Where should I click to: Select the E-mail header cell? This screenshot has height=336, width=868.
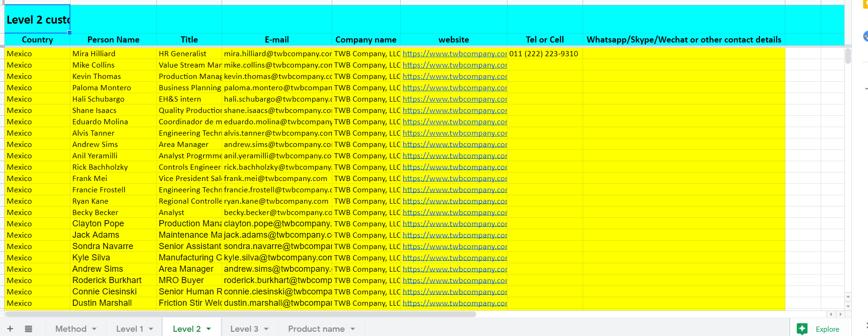[x=277, y=40]
